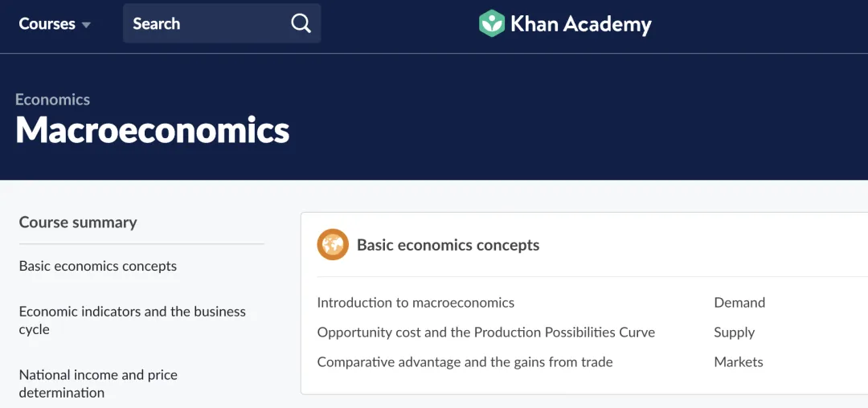868x408 pixels.
Task: Open Opportunity cost and Production Possibilities Curve
Action: click(x=485, y=333)
